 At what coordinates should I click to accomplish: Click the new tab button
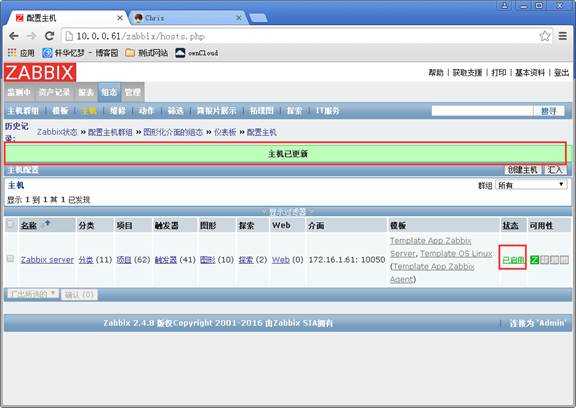[258, 18]
